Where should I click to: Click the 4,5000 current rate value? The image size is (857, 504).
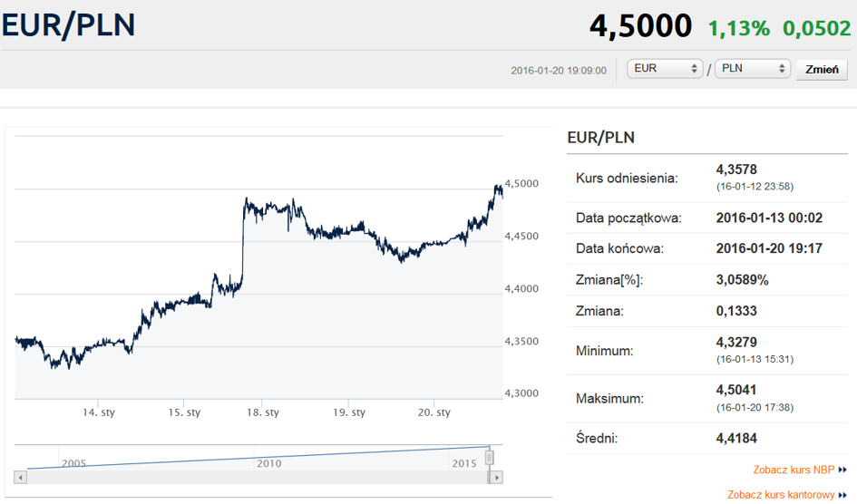tap(640, 25)
